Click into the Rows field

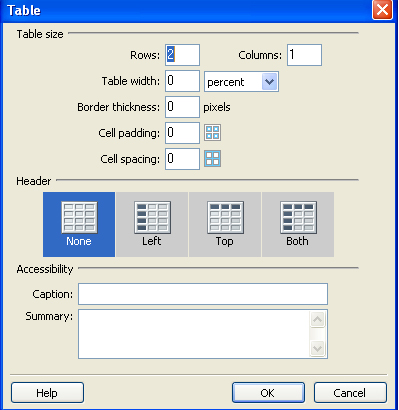coord(182,55)
